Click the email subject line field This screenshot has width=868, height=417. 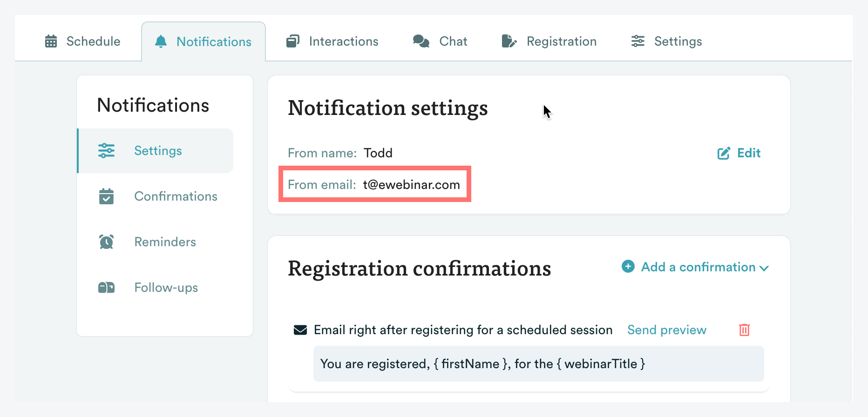(538, 364)
